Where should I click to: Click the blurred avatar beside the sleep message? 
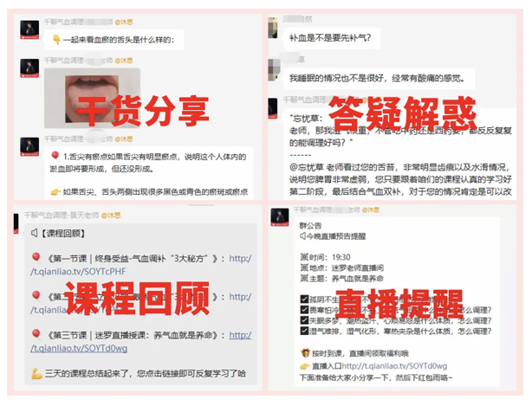click(x=274, y=69)
